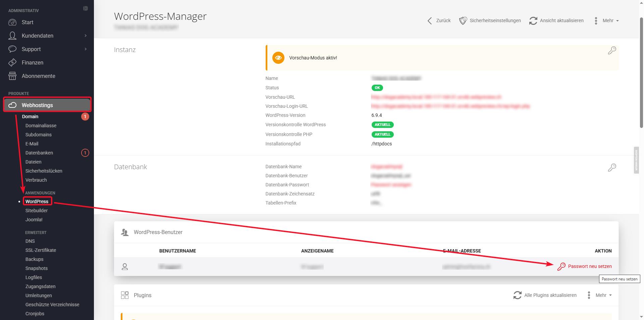This screenshot has width=644, height=320.
Task: Go back with Zurück button
Action: (x=439, y=21)
